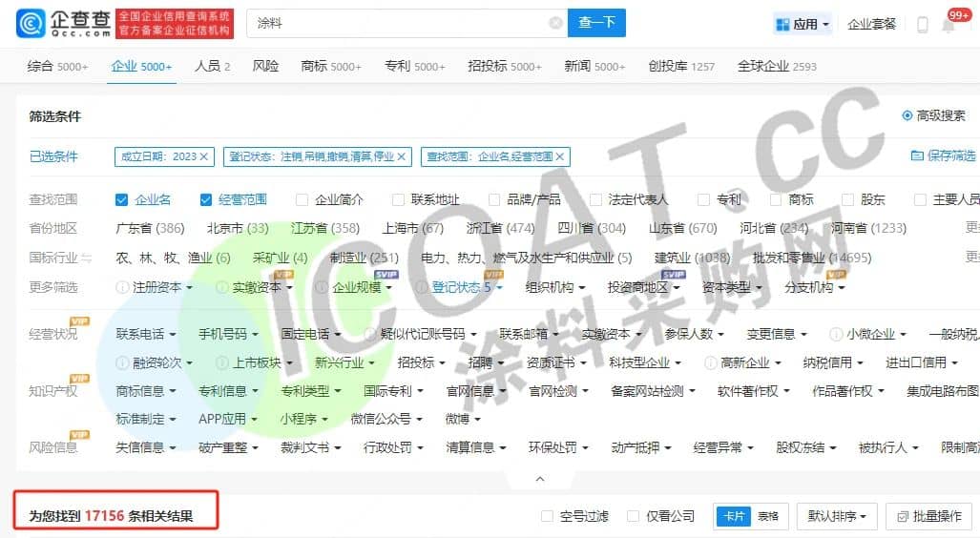Switch result view to 表格
This screenshot has width=980, height=538.
tap(768, 516)
